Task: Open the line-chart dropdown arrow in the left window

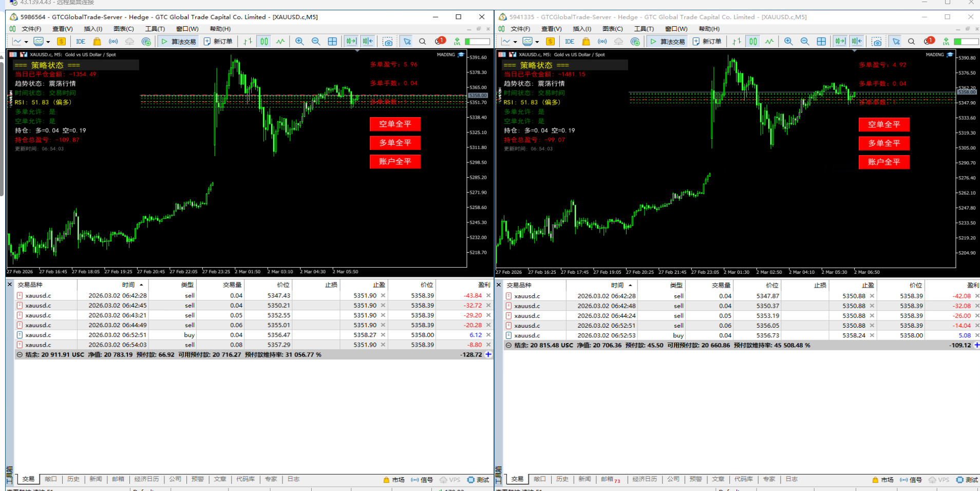Action: coord(26,42)
